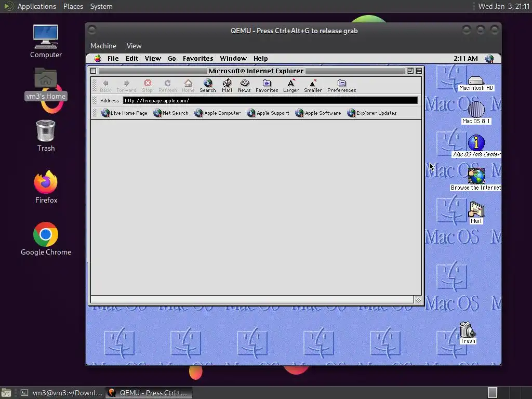Open Mail from the browser toolbar

tap(227, 86)
